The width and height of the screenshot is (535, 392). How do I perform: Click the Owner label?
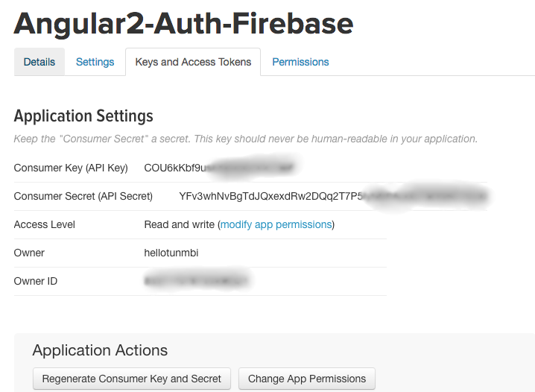[29, 253]
